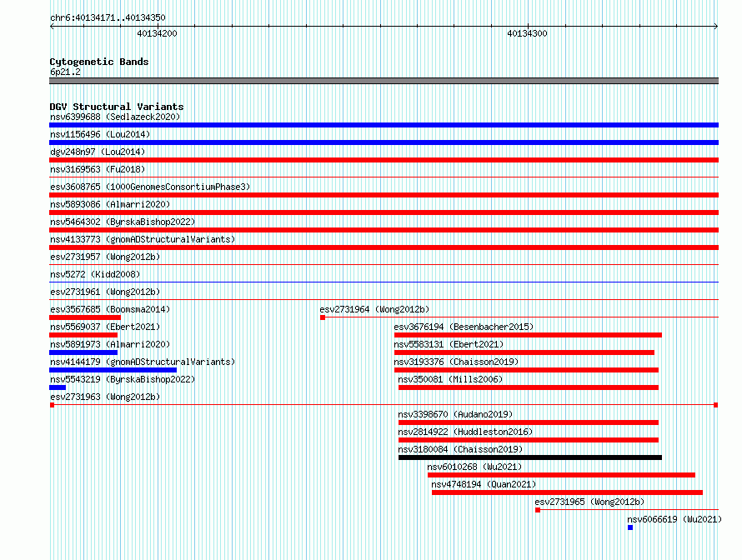Click the thin blue nsv5272 variant line
The height and width of the screenshot is (560, 742).
tap(384, 282)
